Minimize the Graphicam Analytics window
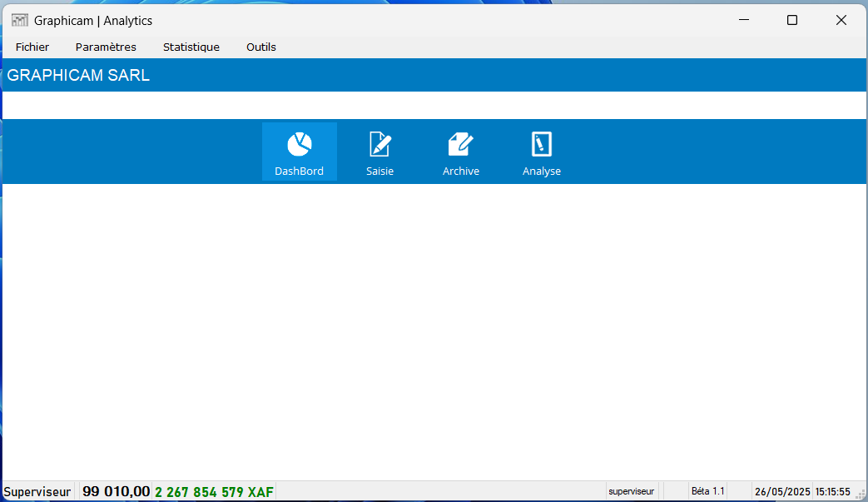This screenshot has width=868, height=502. coord(744,20)
